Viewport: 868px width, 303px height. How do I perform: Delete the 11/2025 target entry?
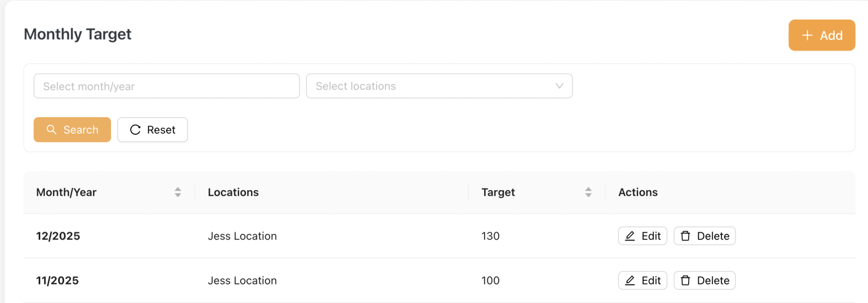pos(705,280)
